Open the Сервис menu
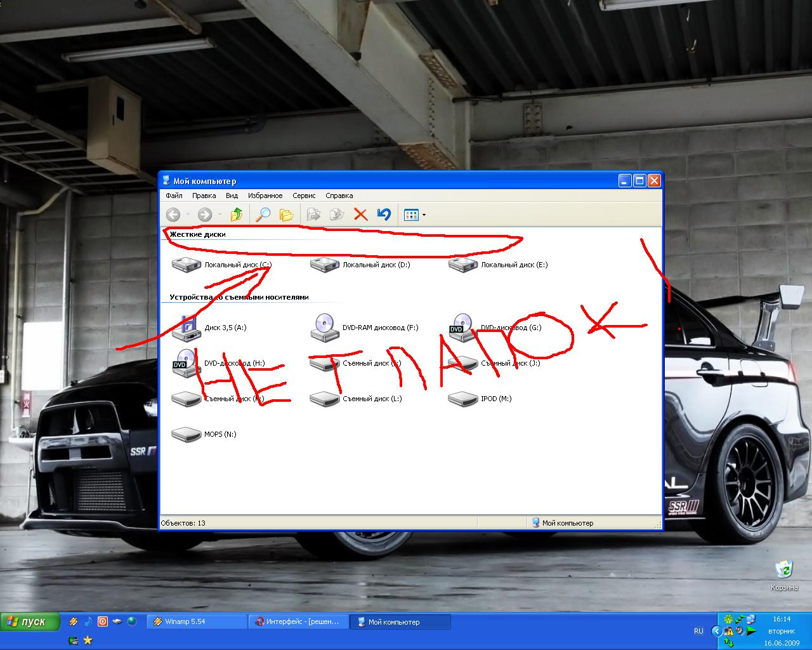Image resolution: width=812 pixels, height=650 pixels. [304, 196]
